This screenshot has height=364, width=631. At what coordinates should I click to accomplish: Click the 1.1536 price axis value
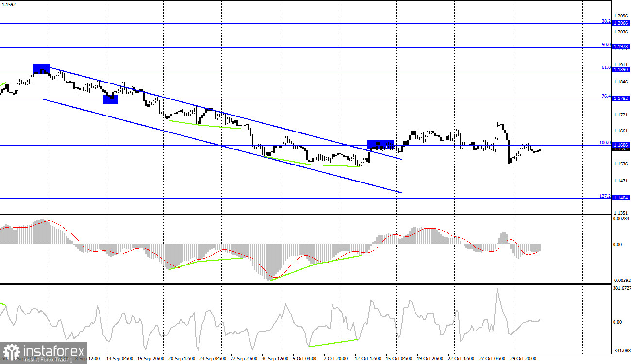(x=622, y=164)
